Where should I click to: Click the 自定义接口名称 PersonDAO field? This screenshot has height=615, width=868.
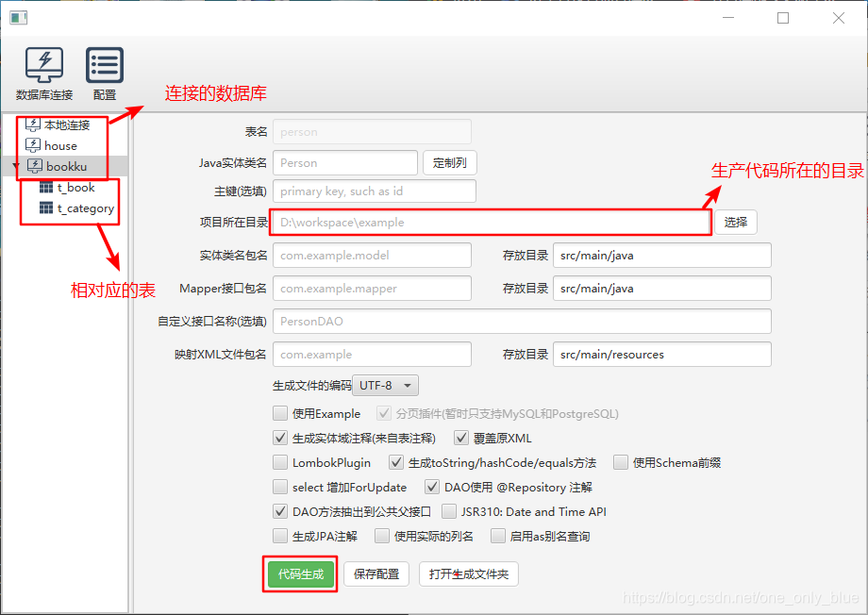tap(522, 321)
